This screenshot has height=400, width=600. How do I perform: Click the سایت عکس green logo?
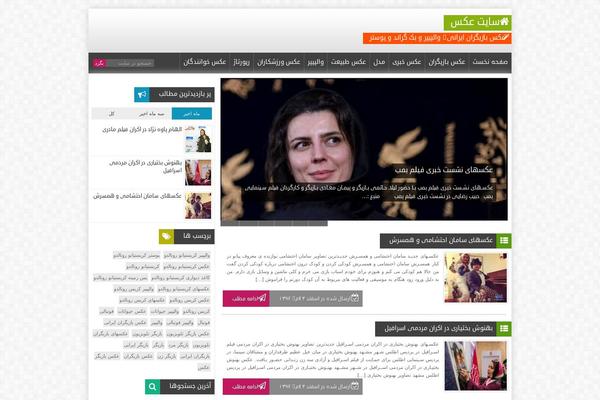(x=478, y=23)
